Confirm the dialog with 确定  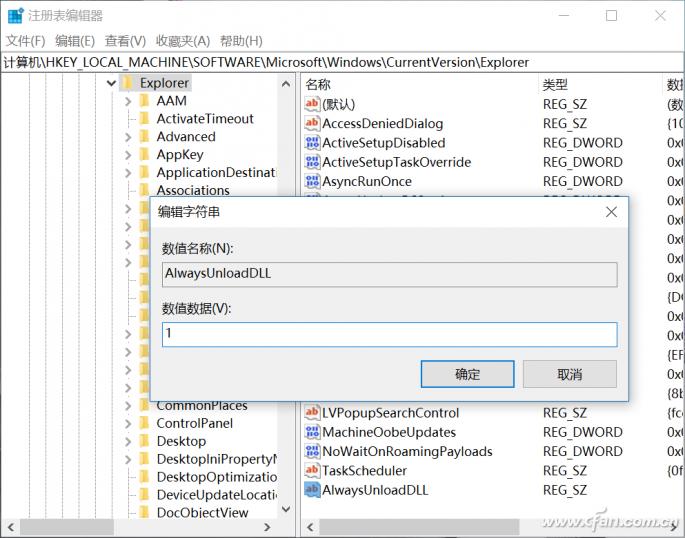tap(467, 374)
